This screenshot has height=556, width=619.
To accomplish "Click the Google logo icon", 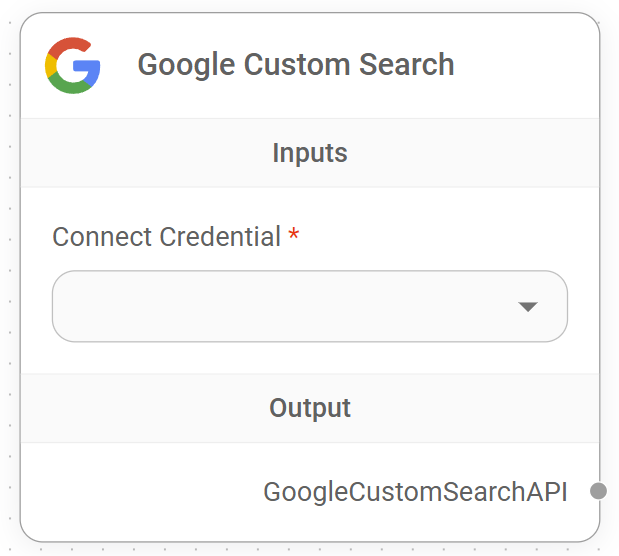I will 73,65.
